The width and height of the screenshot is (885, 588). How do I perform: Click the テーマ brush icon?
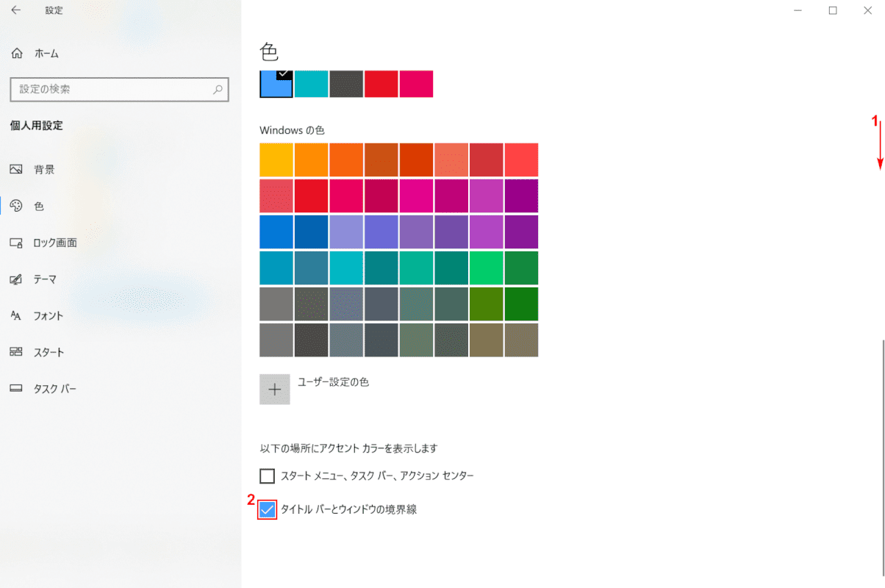coord(16,279)
